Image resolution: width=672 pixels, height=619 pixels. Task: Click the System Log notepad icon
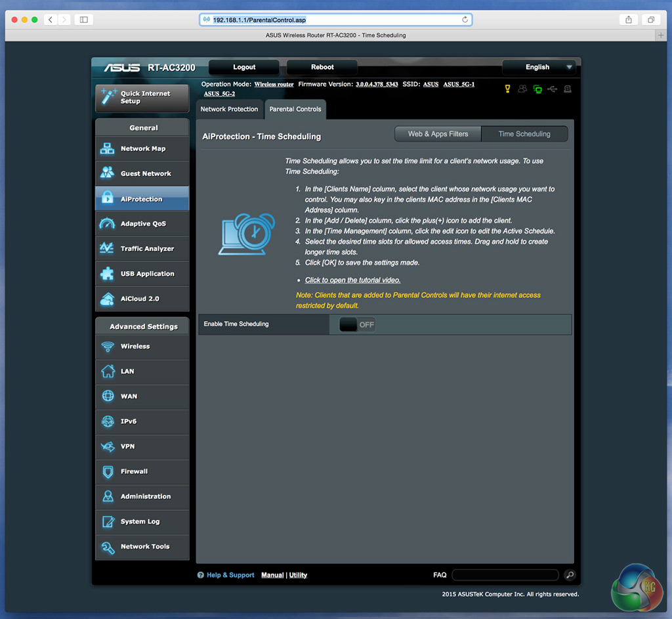pos(108,522)
